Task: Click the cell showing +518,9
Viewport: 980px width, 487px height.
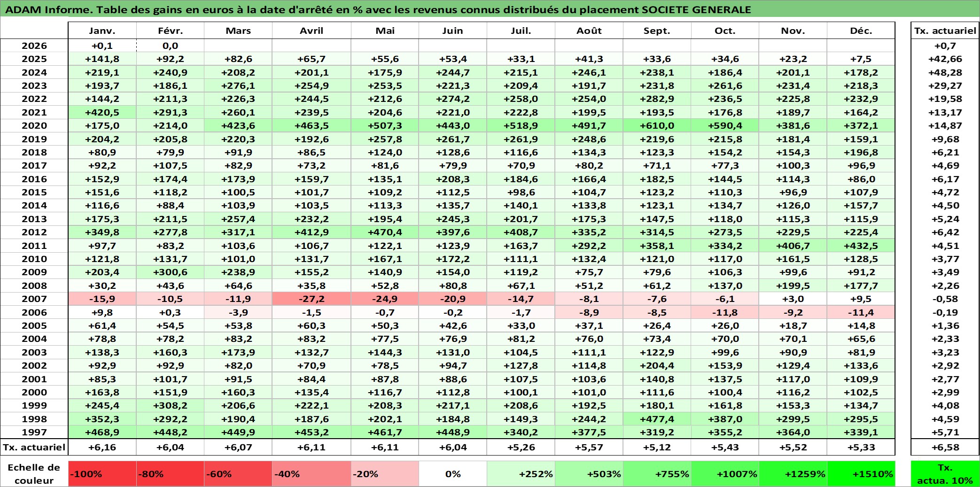Action: pos(521,125)
